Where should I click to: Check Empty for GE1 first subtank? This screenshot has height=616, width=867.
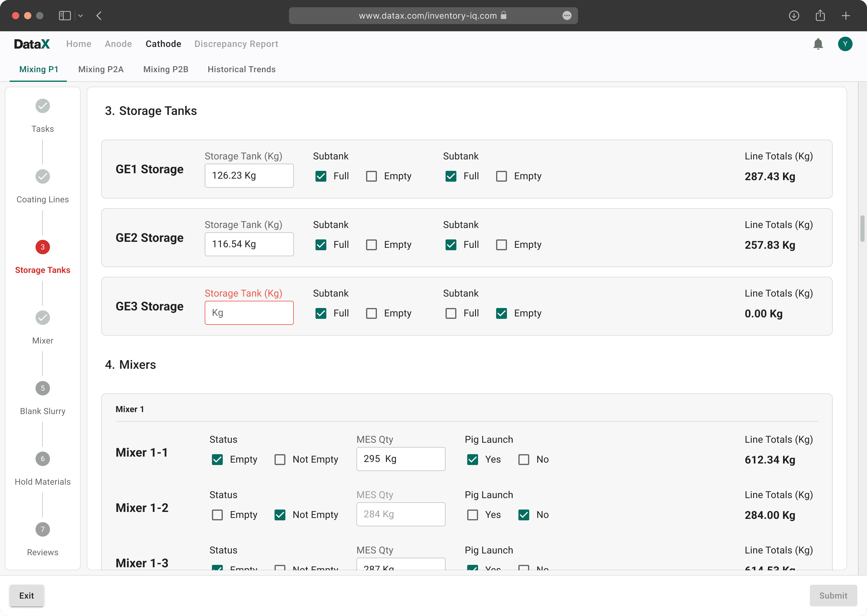[x=371, y=176]
